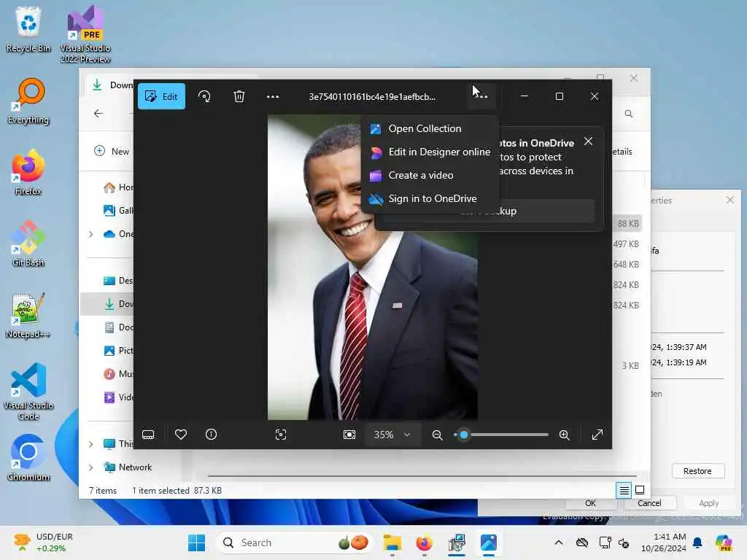Toggle the filmstrip view icon

(148, 435)
